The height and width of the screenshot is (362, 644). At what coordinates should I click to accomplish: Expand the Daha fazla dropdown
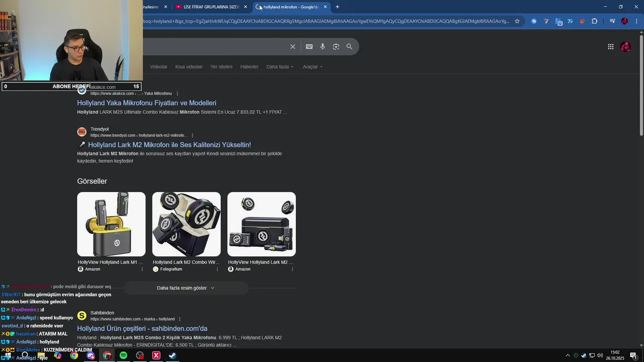click(280, 67)
